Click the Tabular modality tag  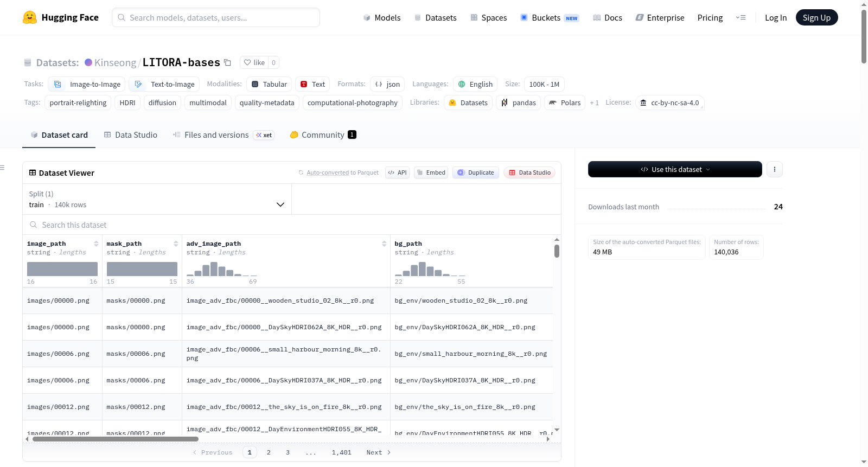coord(269,84)
